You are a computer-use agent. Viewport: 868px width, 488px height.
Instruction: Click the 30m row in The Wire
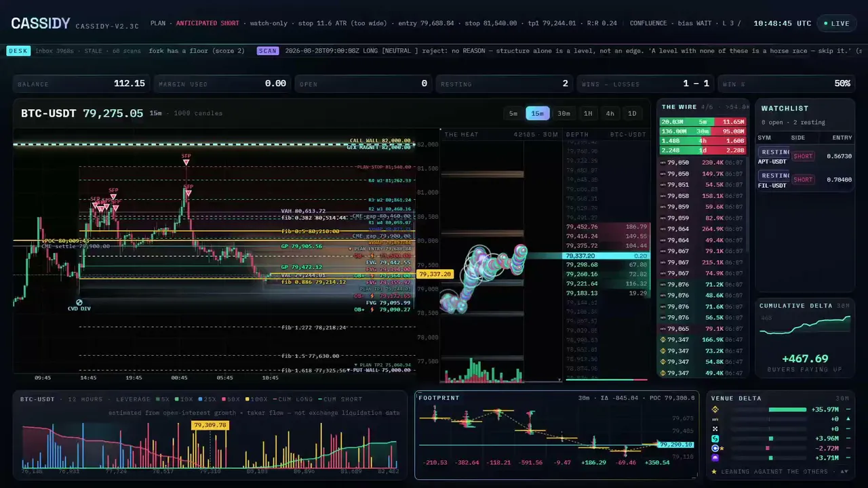pos(703,131)
